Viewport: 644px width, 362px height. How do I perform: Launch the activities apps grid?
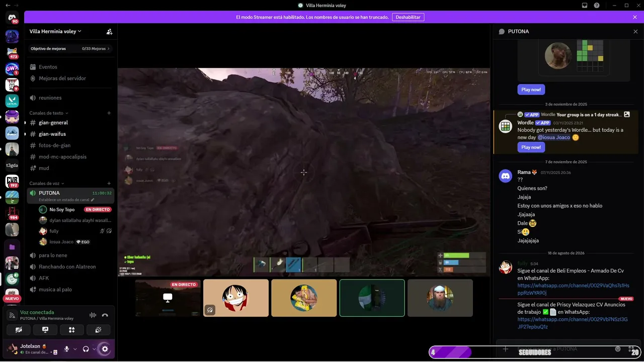click(71, 330)
